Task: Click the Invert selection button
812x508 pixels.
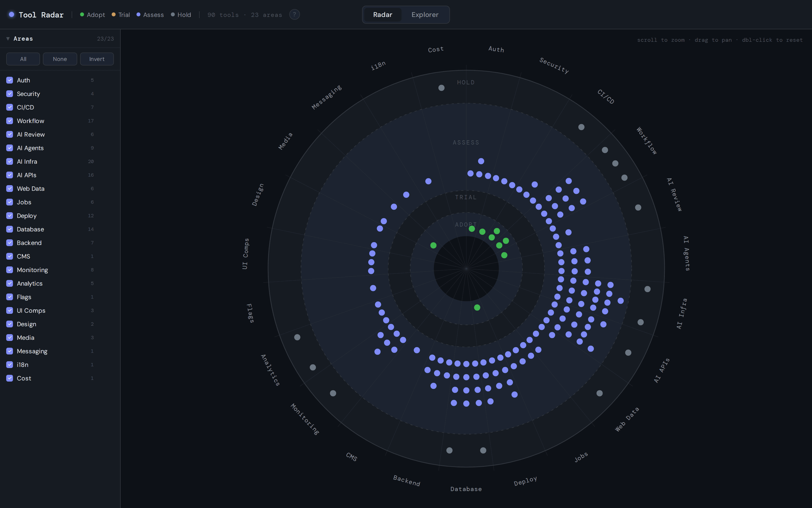Action: click(97, 59)
